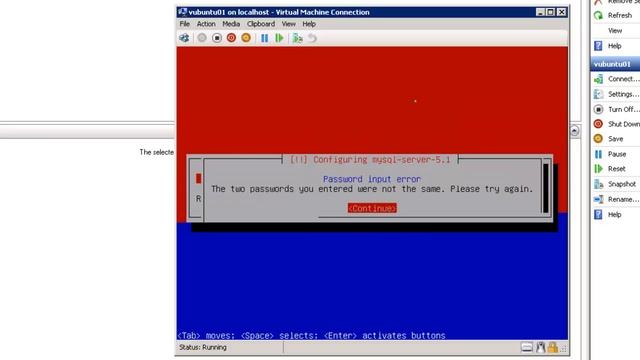Click the Ctrl+Alt+Delete toolbar icon
Screen dimensions: 640x360
(184, 38)
